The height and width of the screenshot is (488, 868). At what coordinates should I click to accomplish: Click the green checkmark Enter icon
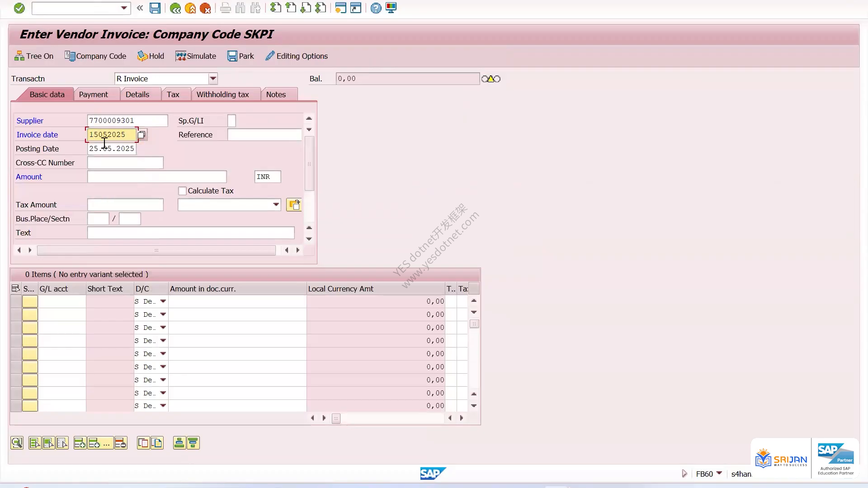[x=19, y=8]
